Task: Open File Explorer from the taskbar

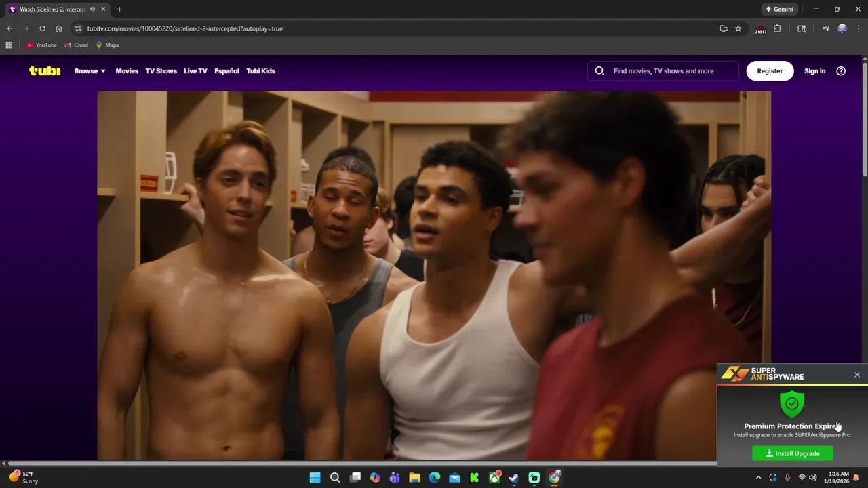Action: click(414, 477)
